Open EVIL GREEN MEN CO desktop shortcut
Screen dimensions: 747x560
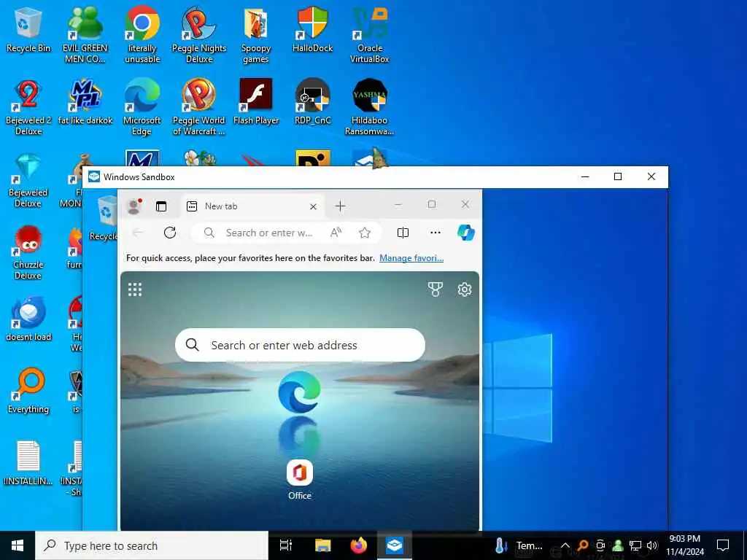(x=85, y=34)
